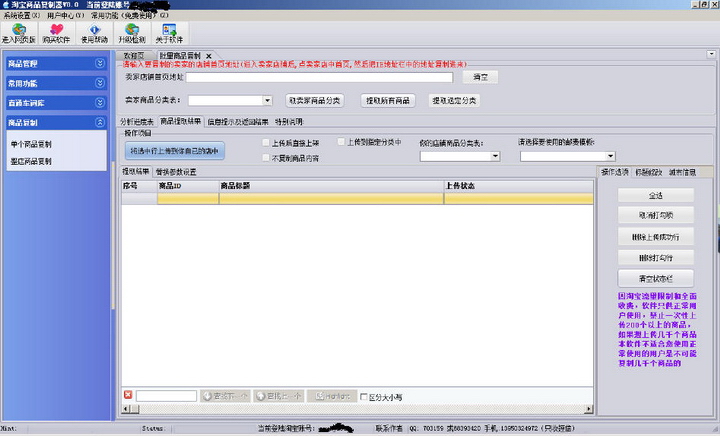Image resolution: width=720 pixels, height=436 pixels.
Task: Expand the 商品管理 sidebar panel
Action: click(x=99, y=64)
